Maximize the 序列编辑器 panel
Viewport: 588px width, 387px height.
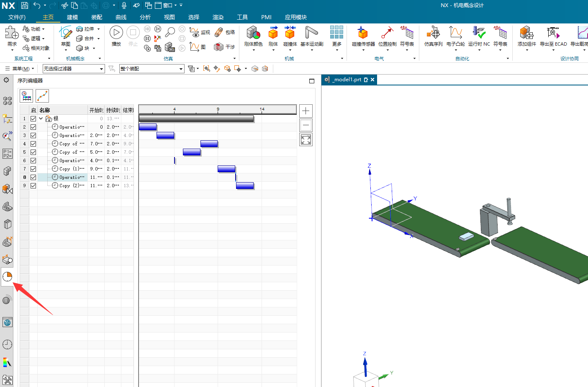pyautogui.click(x=312, y=81)
